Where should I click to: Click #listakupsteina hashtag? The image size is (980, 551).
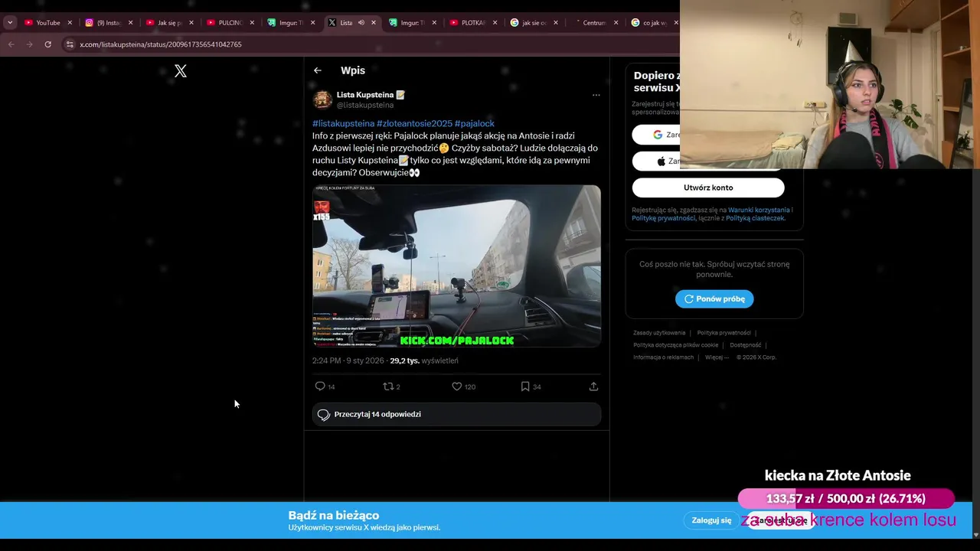(343, 123)
